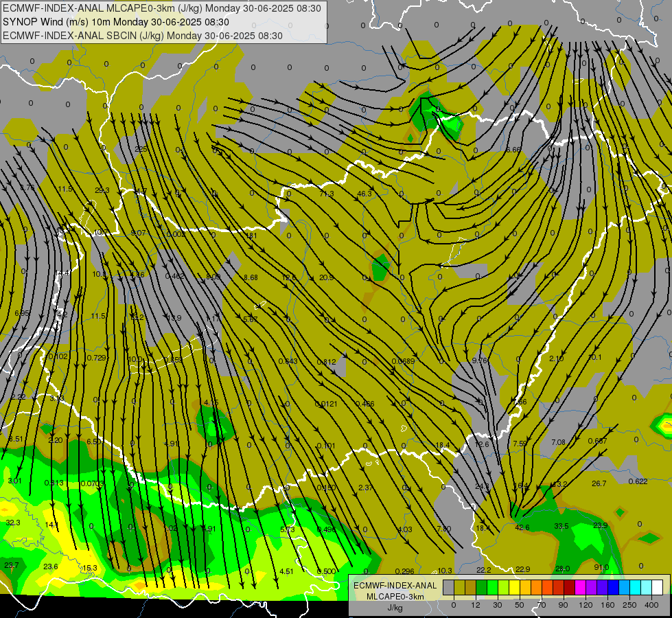This screenshot has height=618, width=672.
Task: Click the map value '181'
Action: coord(252,236)
